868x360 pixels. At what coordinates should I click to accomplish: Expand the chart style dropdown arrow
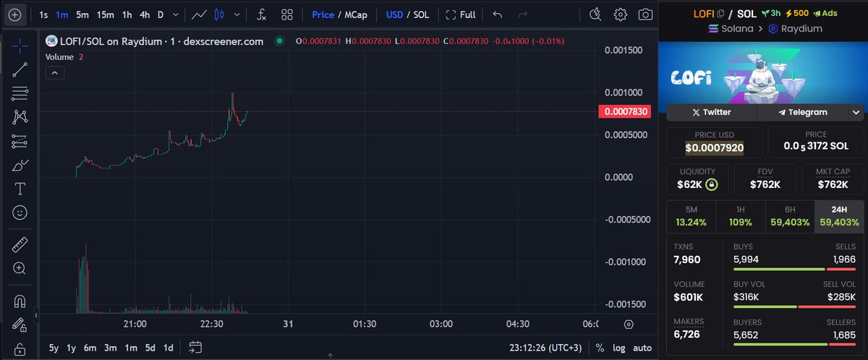point(237,14)
